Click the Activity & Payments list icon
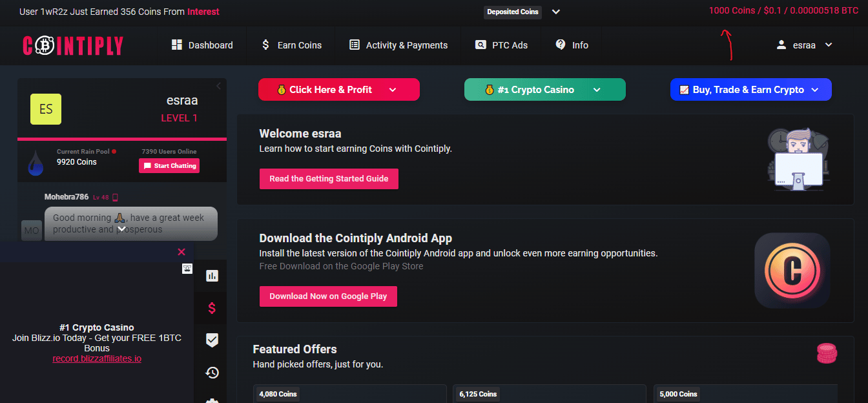 355,45
